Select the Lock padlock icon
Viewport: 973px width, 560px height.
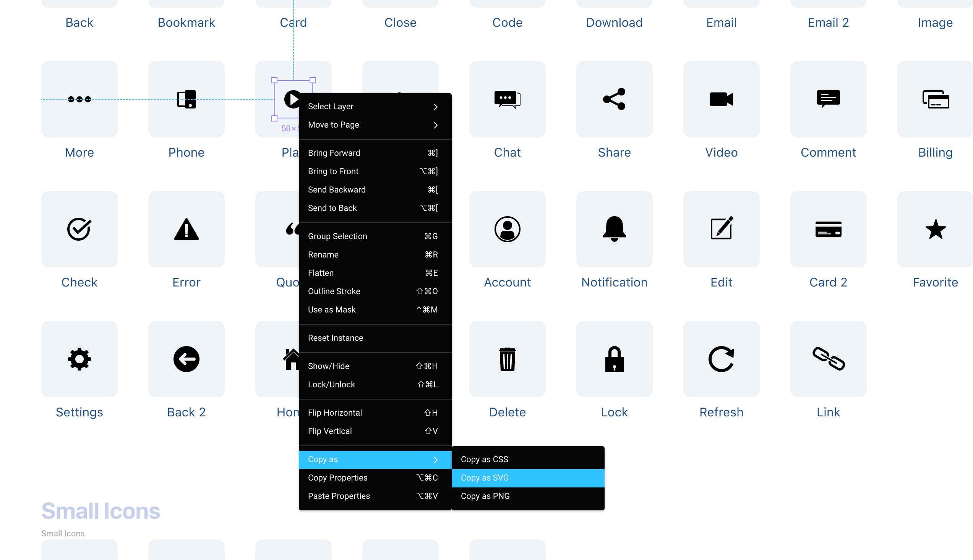point(614,359)
